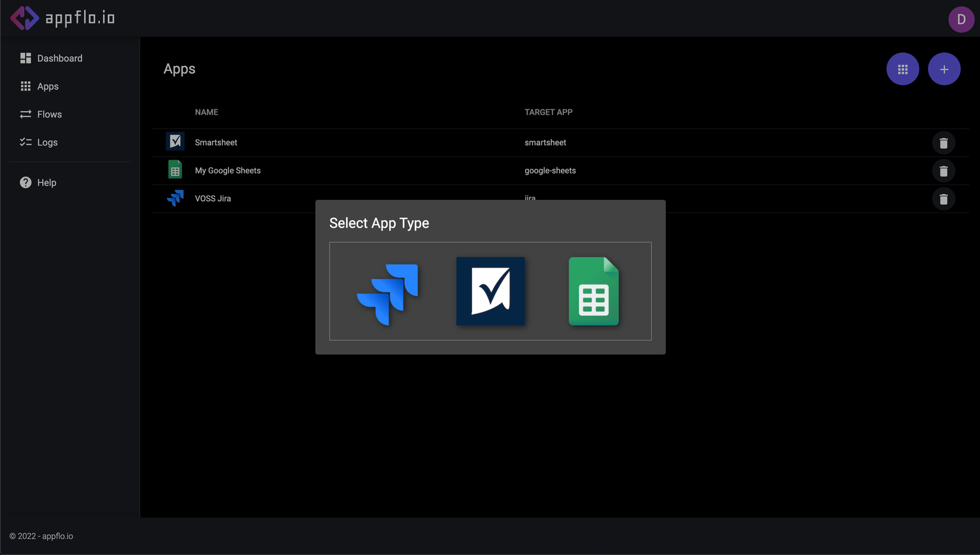
Task: Click the Apps grid sidebar icon
Action: (x=25, y=86)
